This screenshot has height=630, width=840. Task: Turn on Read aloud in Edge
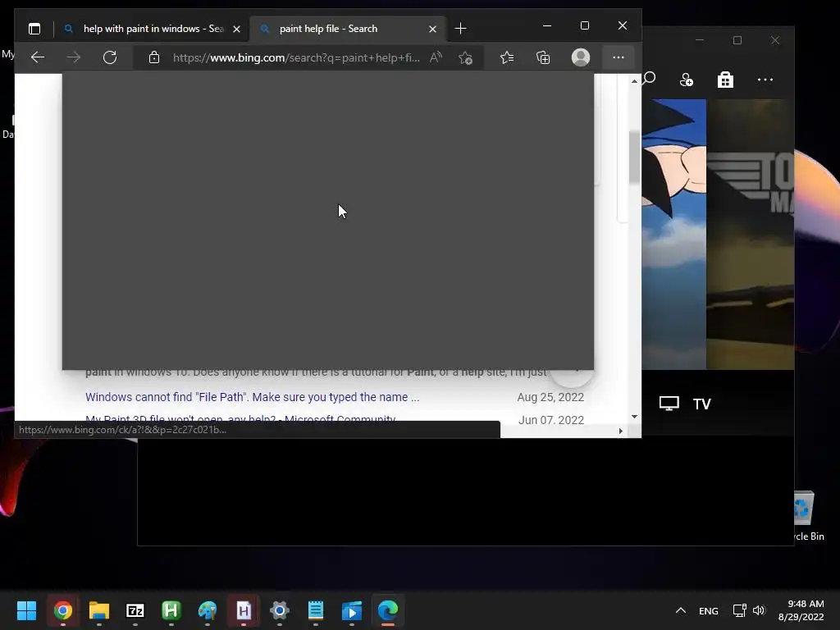click(x=436, y=57)
